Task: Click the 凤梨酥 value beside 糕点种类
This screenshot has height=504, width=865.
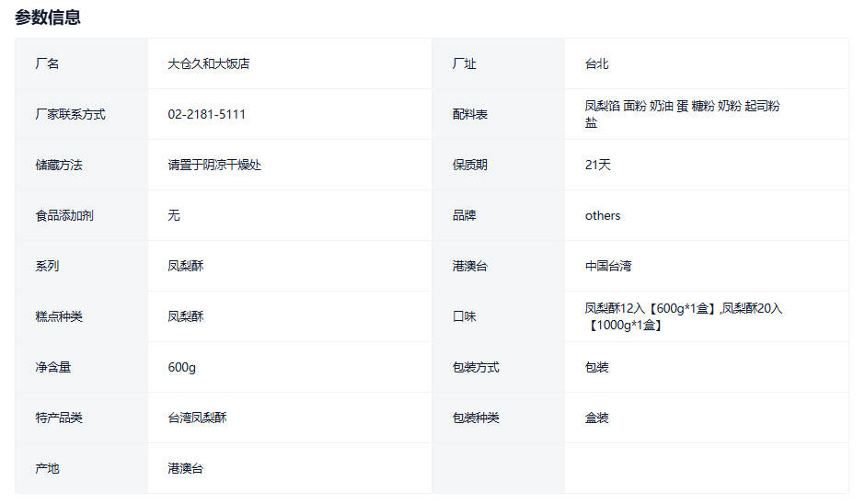Action: point(185,317)
